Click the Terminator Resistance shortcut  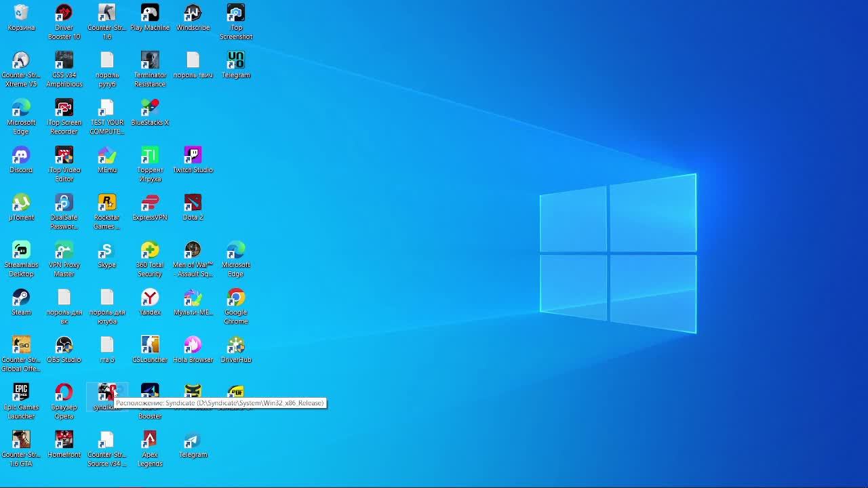(150, 69)
